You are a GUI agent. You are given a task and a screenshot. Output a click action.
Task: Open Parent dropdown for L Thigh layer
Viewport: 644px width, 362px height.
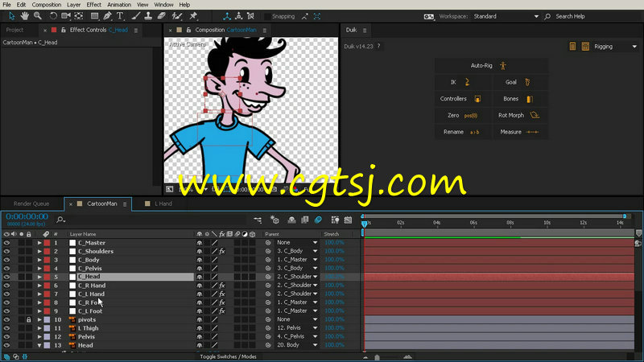297,328
